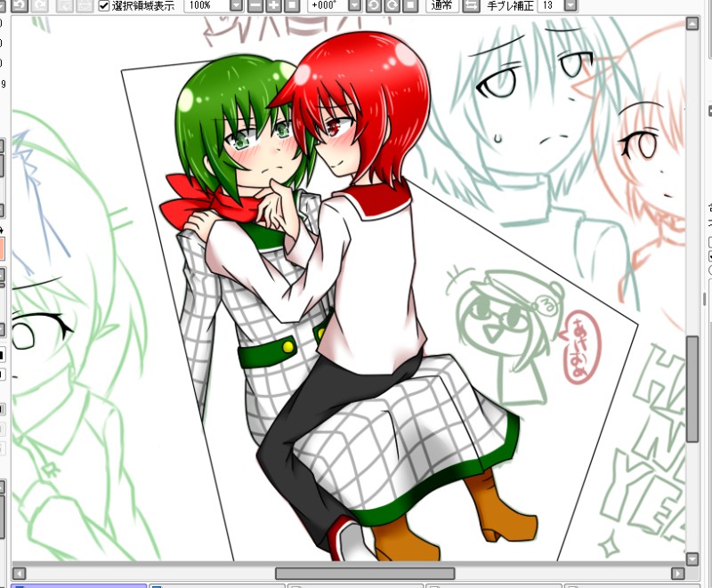
Task: Zoom in with the plus button
Action: [274, 5]
